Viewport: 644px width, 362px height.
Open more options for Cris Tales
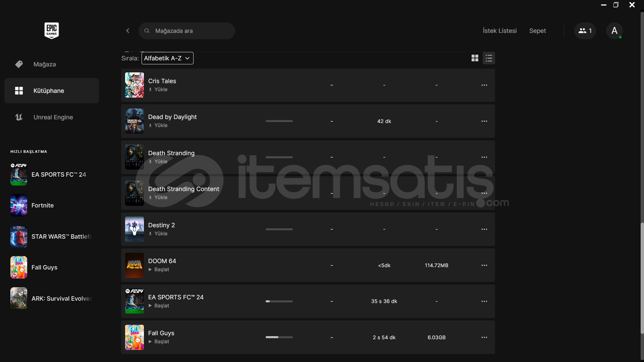click(x=484, y=85)
